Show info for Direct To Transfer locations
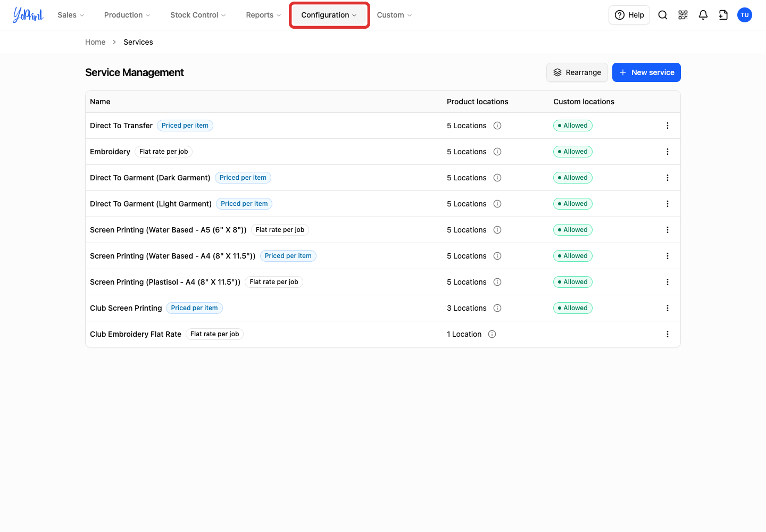Image resolution: width=766 pixels, height=532 pixels. click(497, 126)
